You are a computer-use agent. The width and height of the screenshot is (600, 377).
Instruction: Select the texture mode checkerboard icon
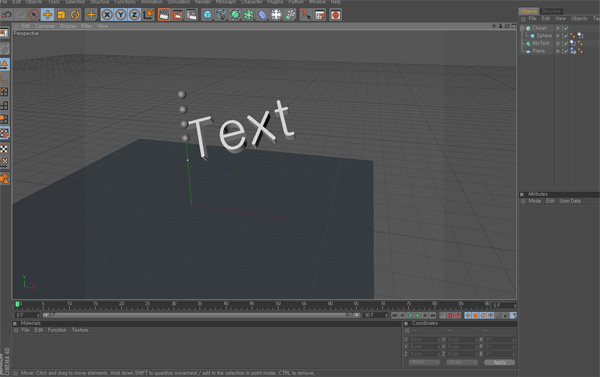(4, 149)
